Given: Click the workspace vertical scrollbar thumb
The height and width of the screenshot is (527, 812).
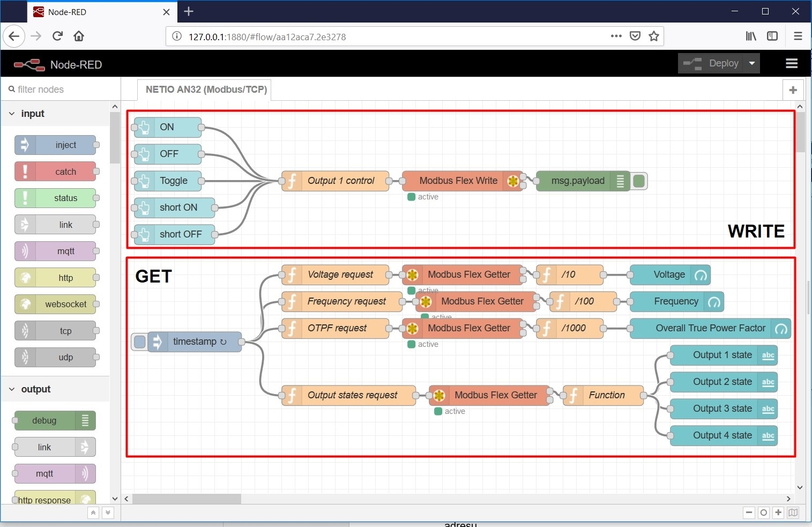Looking at the screenshot, I should click(800, 132).
